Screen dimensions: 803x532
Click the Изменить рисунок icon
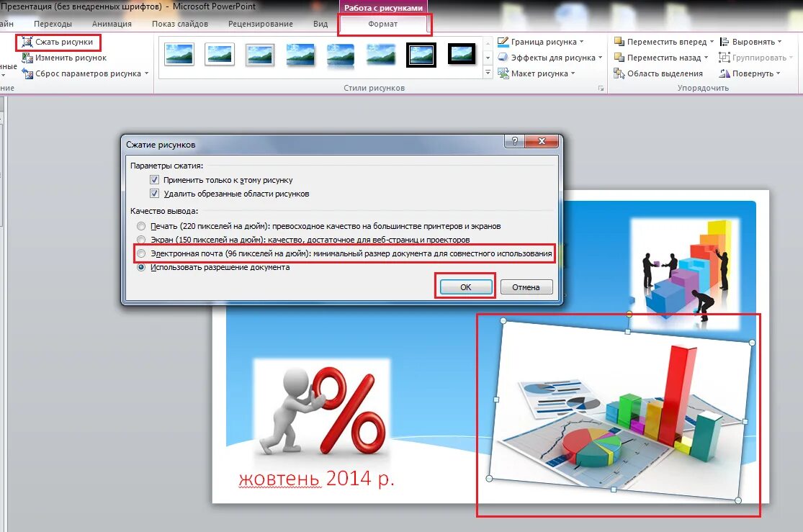(27, 58)
